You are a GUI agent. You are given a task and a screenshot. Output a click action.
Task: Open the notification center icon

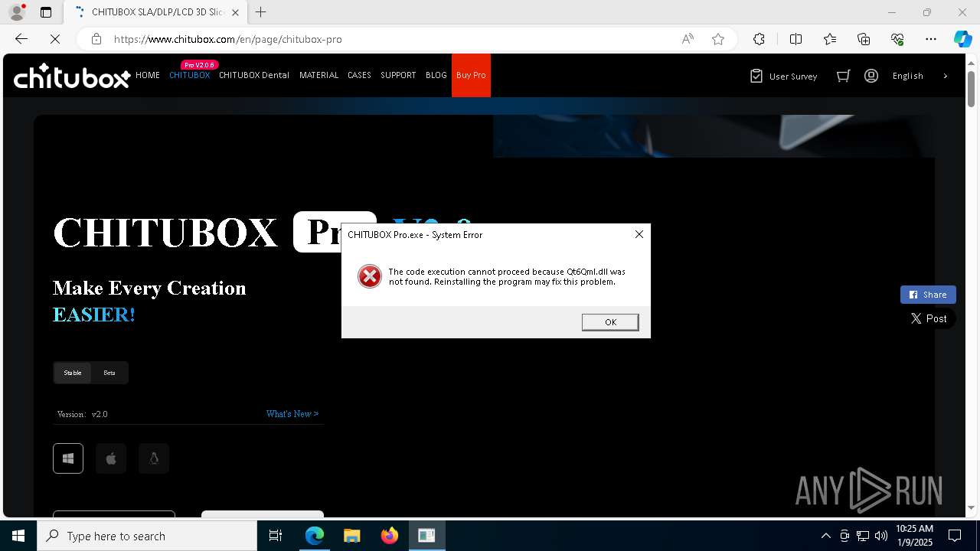pyautogui.click(x=955, y=536)
